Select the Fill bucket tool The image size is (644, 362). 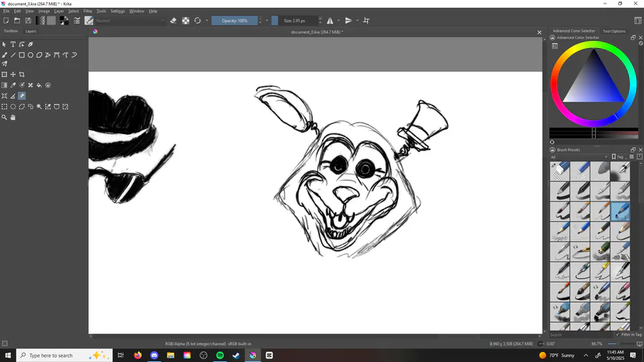pos(39,85)
